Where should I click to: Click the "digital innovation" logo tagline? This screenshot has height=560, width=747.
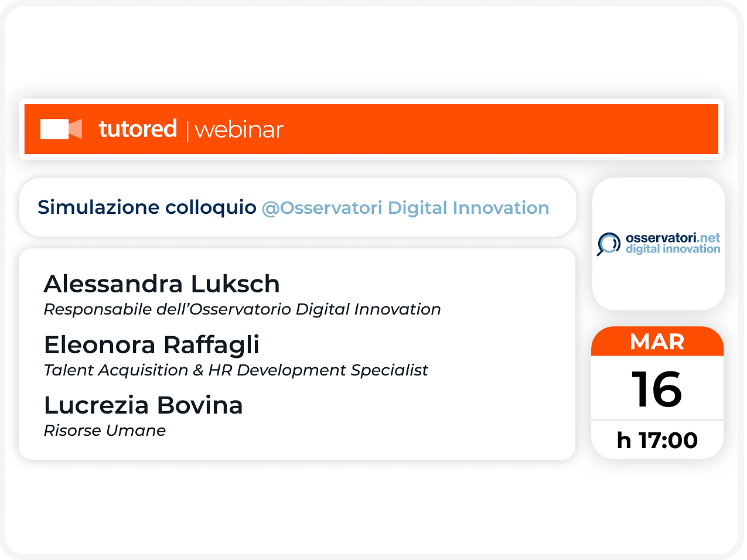(673, 249)
